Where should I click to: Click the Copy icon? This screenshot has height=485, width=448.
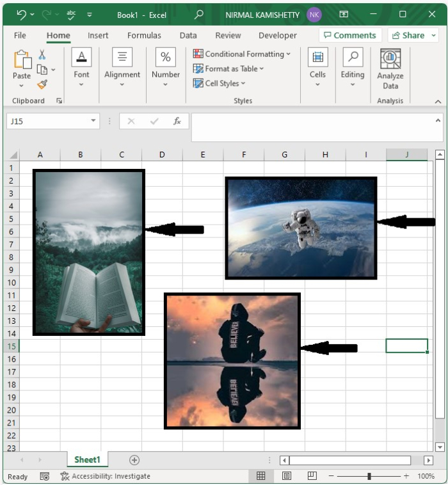(x=42, y=70)
